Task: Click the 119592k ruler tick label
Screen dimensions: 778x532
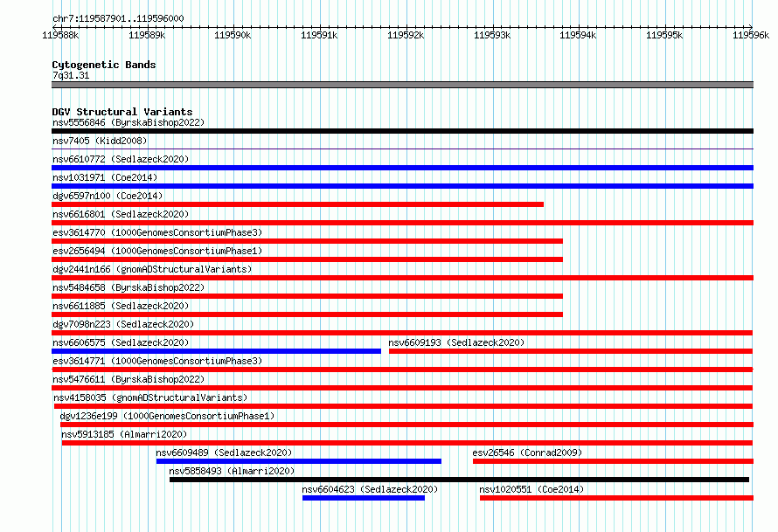Action: [x=406, y=35]
